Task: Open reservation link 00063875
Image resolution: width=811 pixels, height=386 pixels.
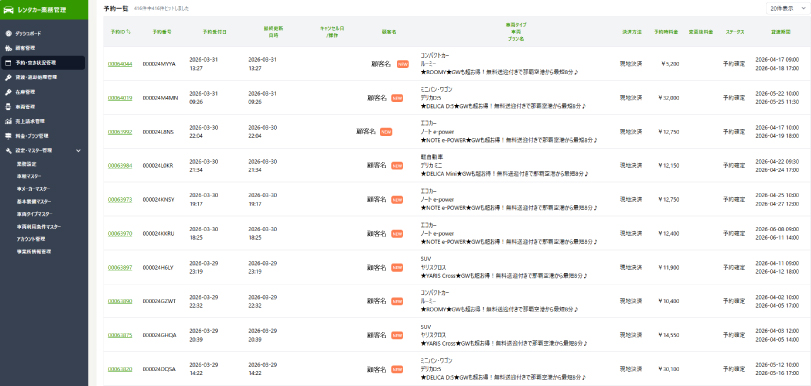Action: pos(119,335)
